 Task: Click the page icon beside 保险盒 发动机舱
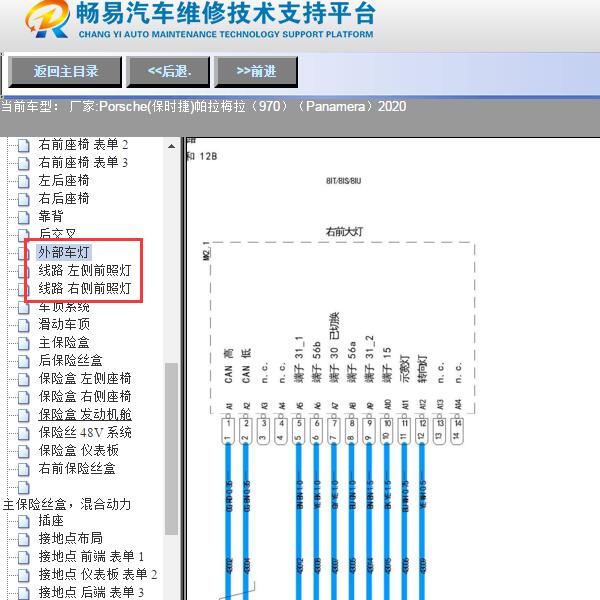(24, 415)
